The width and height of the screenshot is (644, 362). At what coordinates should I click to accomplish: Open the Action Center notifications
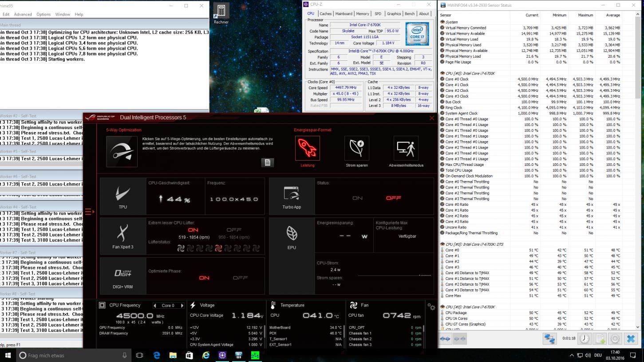[x=633, y=355]
